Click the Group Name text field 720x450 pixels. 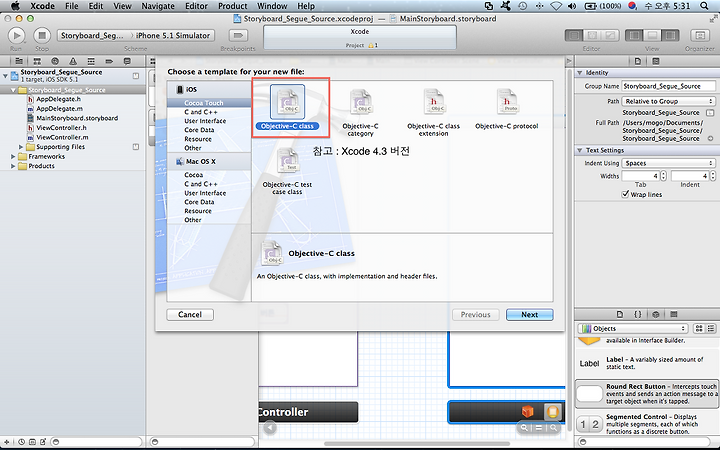pos(669,86)
